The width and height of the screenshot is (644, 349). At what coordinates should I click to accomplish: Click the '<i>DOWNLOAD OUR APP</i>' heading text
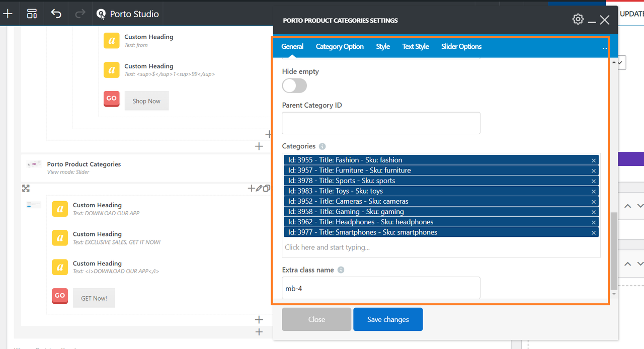[116, 272]
